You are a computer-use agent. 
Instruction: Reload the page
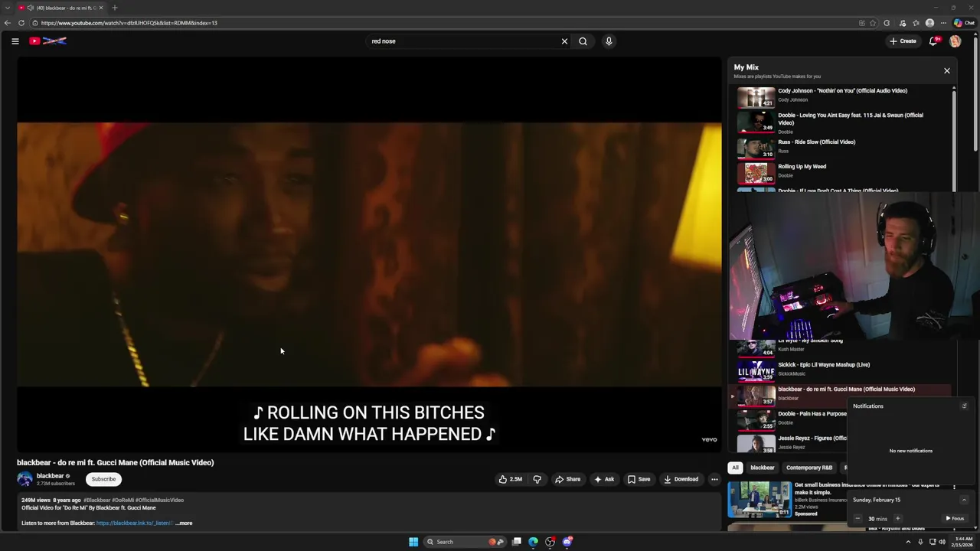point(21,23)
